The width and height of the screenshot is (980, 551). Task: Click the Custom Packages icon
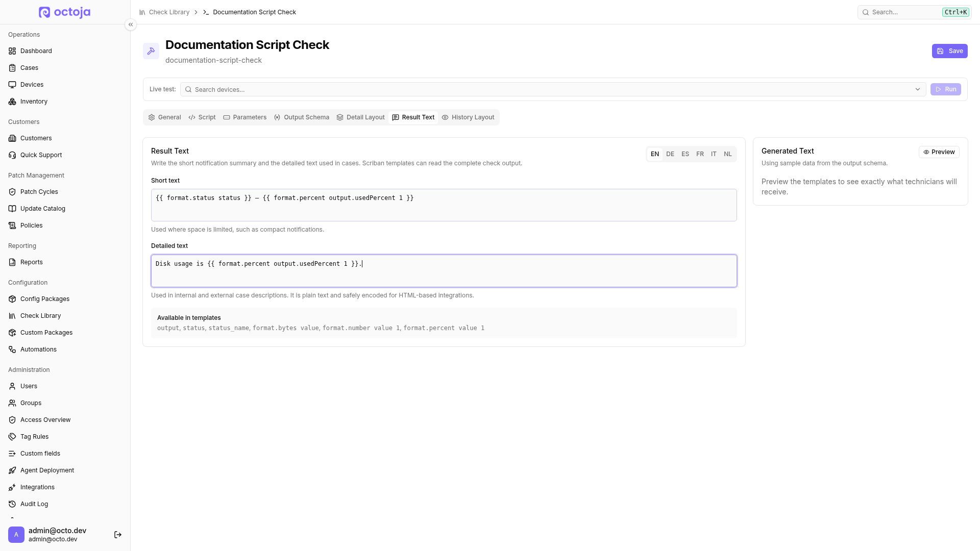pos(12,333)
